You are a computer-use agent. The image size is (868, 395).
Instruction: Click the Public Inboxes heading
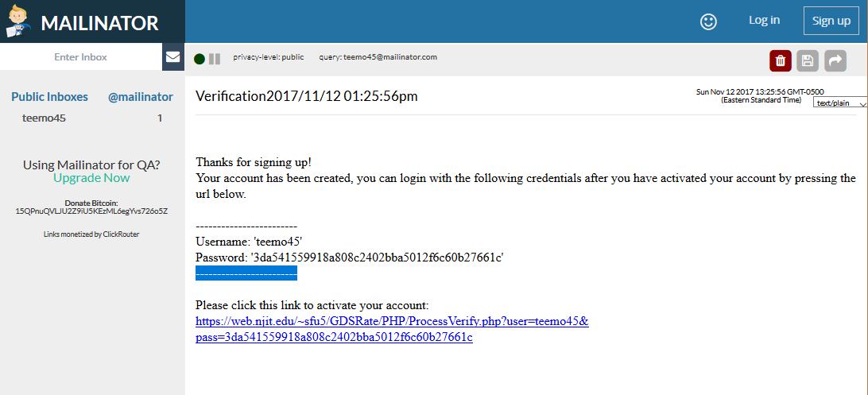pyautogui.click(x=50, y=97)
